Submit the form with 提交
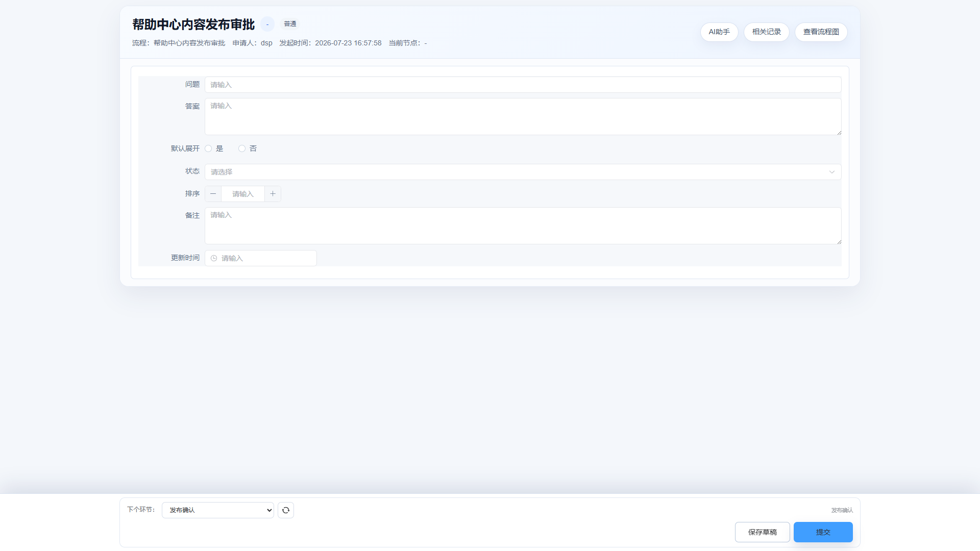Viewport: 980px width, 551px height. pos(823,532)
